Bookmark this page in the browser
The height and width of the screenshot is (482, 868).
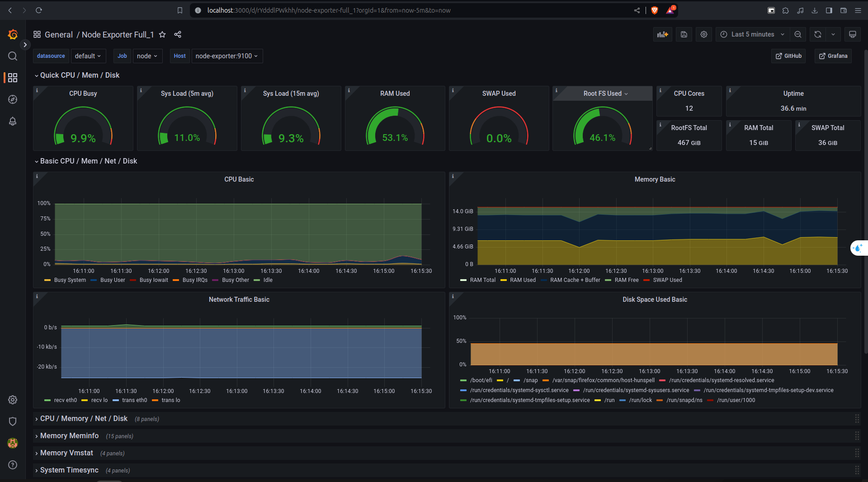click(x=180, y=10)
